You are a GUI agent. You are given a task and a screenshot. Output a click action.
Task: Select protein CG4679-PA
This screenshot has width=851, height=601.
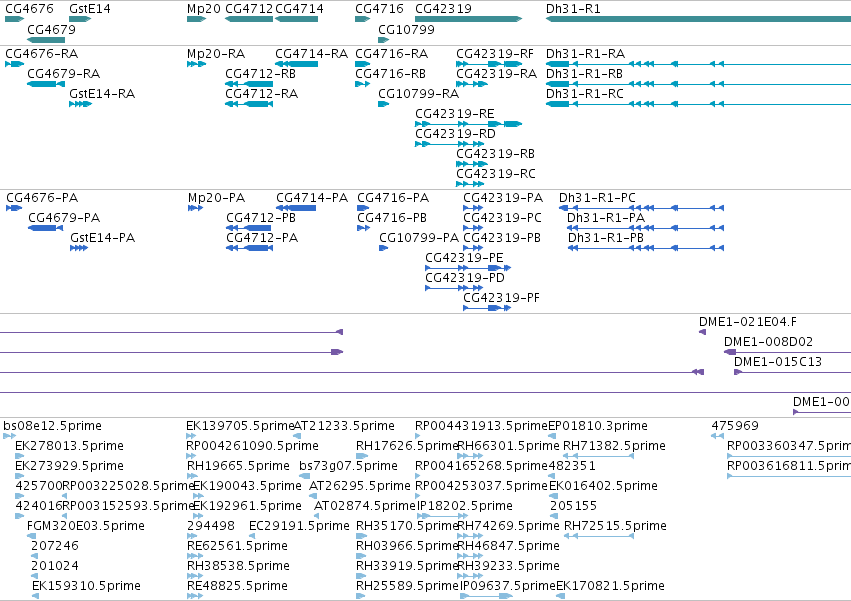64,218
